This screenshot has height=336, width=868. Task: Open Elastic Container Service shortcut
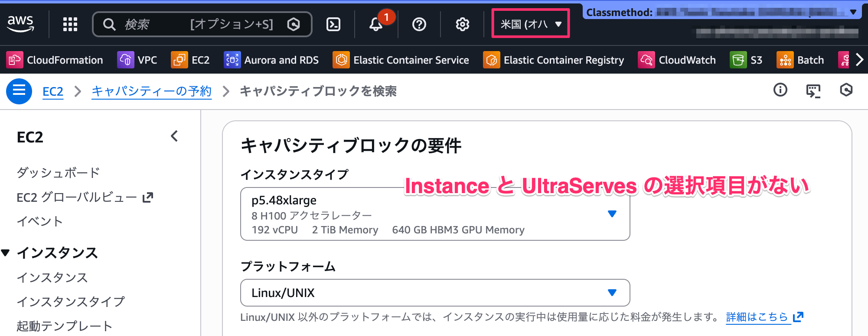point(401,60)
